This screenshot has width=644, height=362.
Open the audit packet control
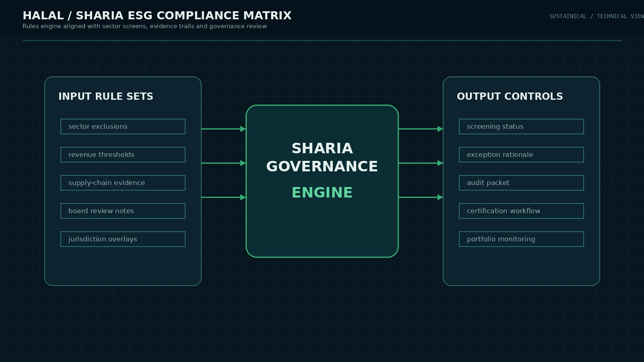[521, 183]
